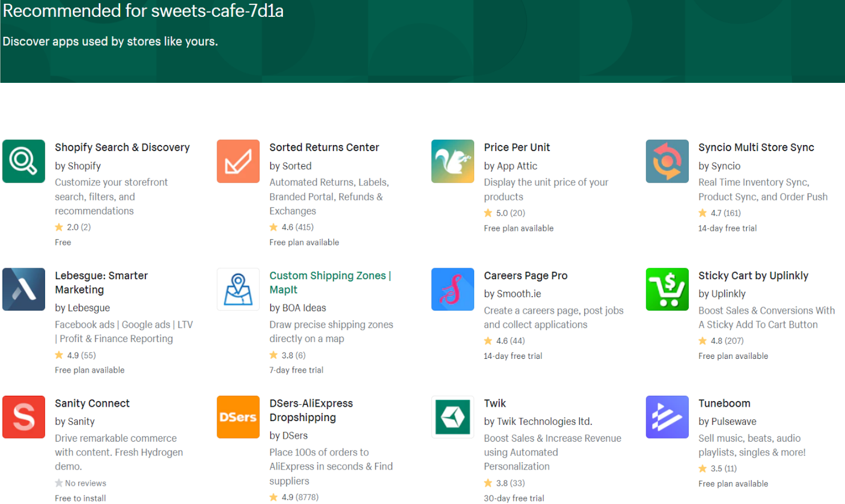Viewport: 845px width, 504px height.
Task: Click the 3.8 (33) rating text
Action: [504, 483]
